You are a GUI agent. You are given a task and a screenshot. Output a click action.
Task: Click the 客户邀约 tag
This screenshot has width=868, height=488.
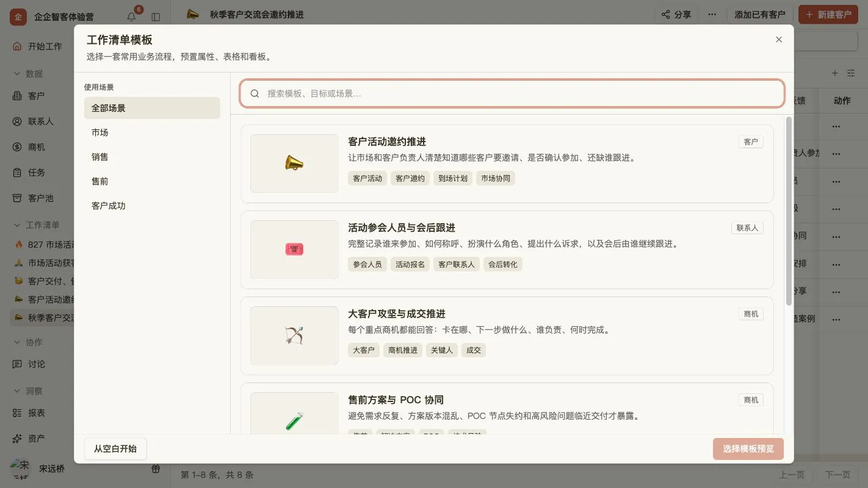tap(410, 178)
